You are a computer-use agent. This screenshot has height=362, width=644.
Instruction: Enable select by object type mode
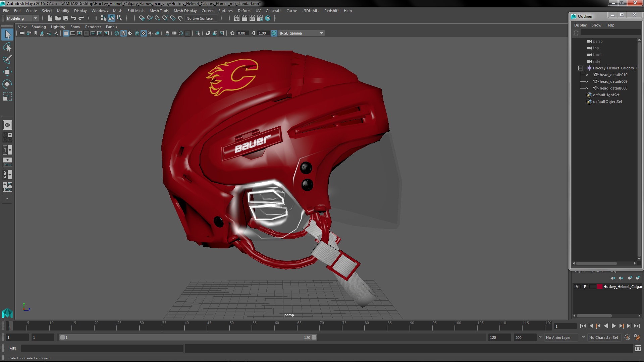[x=111, y=18]
